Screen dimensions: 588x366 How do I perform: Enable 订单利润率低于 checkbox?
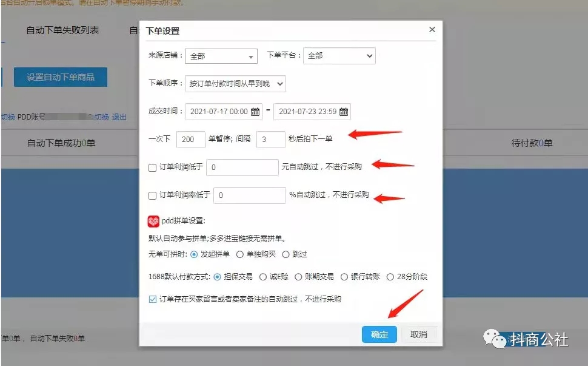[152, 195]
